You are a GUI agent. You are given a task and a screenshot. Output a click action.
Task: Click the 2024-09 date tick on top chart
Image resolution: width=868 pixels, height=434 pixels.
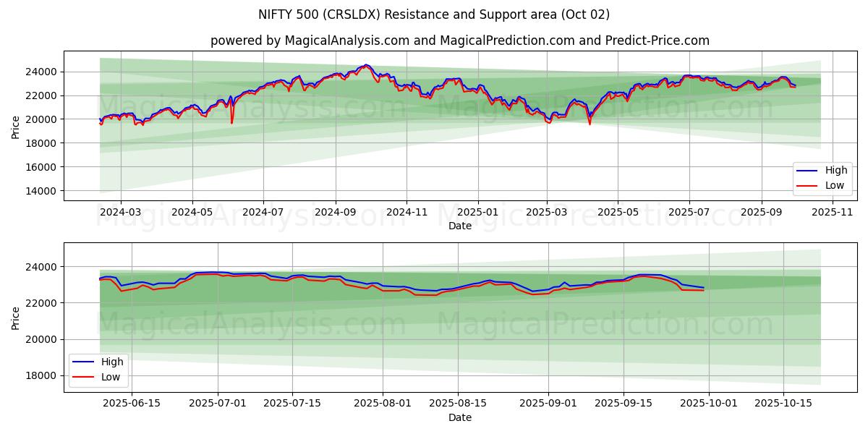coord(335,213)
